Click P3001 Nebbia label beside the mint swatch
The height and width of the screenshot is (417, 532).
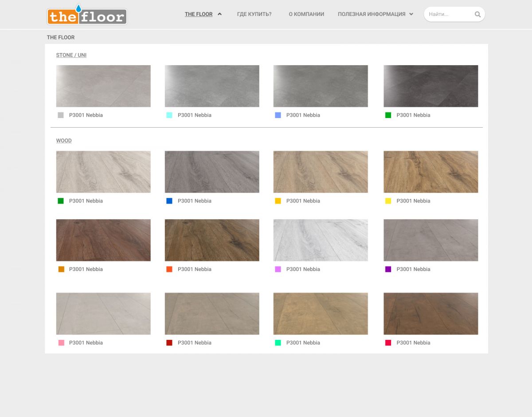click(303, 343)
